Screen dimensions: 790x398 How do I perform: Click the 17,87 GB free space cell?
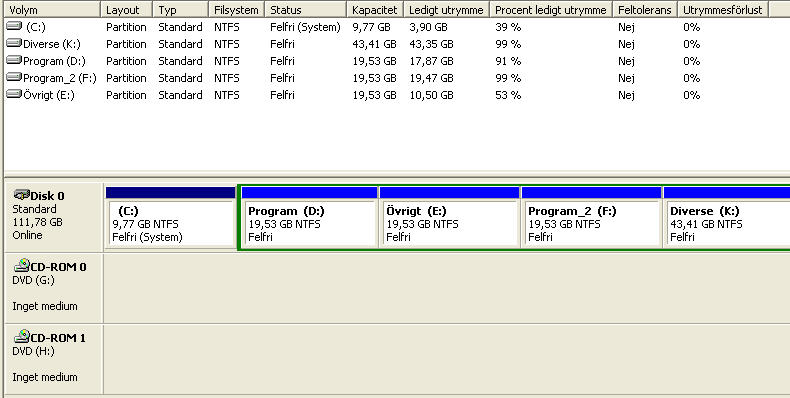[431, 61]
